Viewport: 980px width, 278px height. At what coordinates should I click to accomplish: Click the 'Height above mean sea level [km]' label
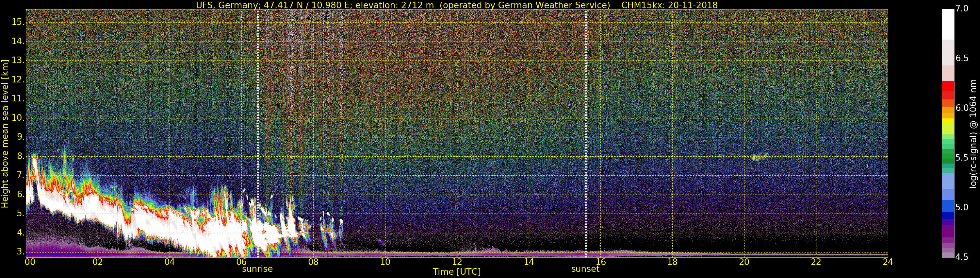click(5, 133)
